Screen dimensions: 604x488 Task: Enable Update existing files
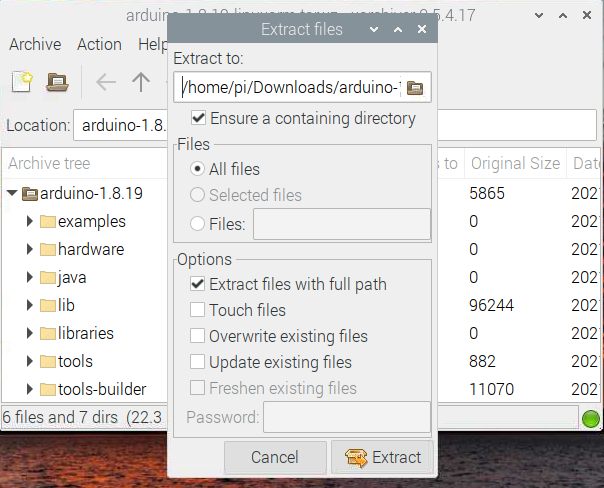point(197,362)
